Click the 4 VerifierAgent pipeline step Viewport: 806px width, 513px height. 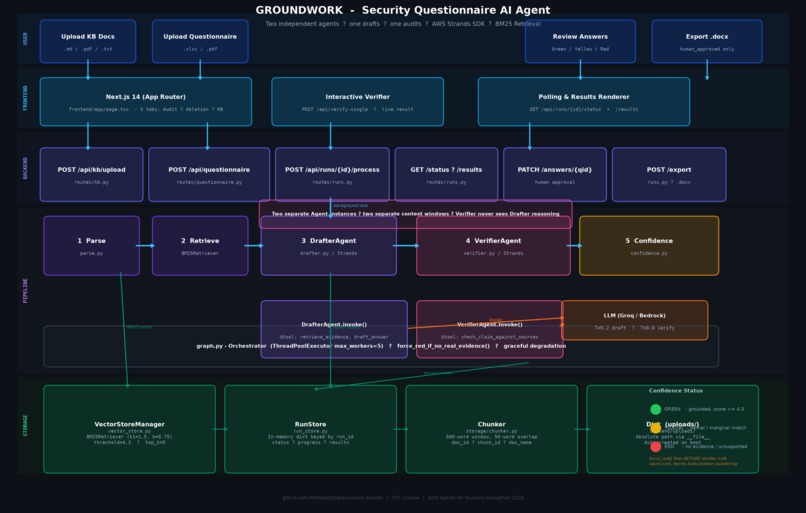[493, 246]
